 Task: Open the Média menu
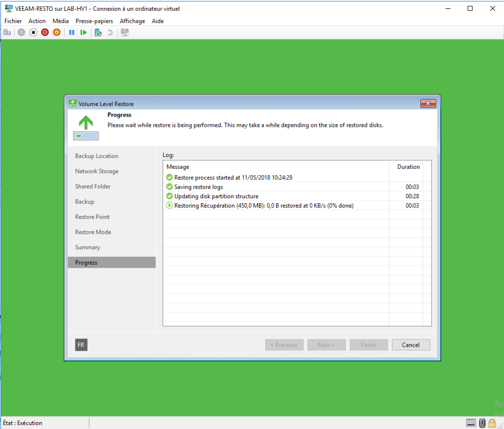tap(61, 21)
